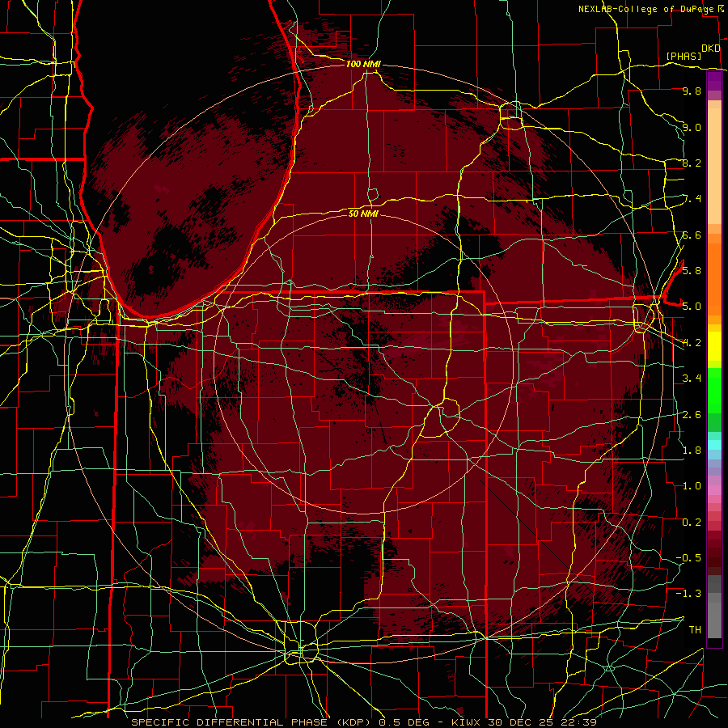Image resolution: width=728 pixels, height=728 pixels.
Task: Click the 9.0 value on color scale
Action: pos(692,127)
